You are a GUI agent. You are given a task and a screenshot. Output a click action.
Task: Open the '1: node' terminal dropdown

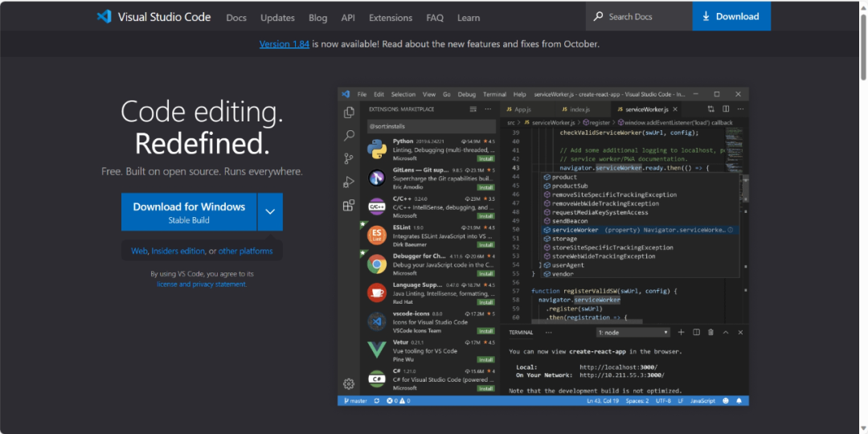(633, 332)
